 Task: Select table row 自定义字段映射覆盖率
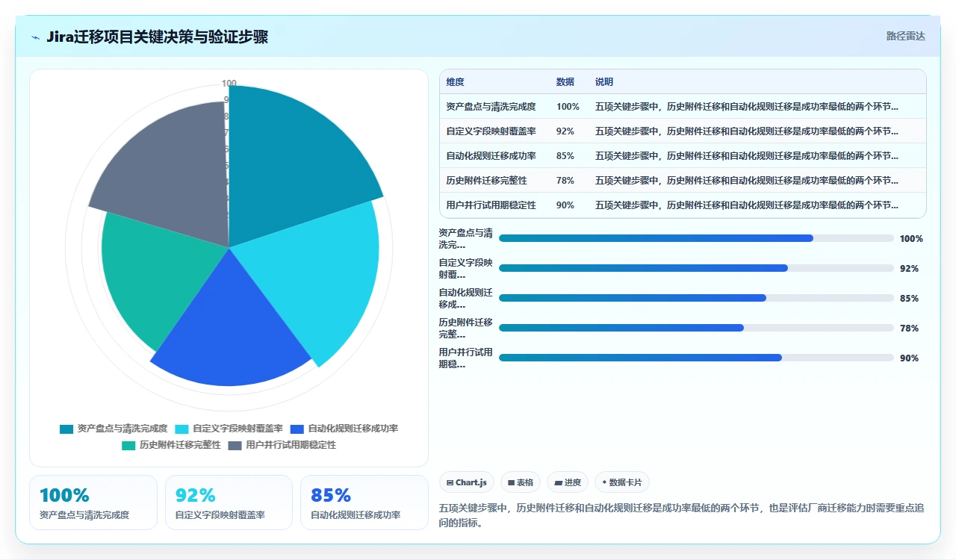pyautogui.click(x=683, y=131)
